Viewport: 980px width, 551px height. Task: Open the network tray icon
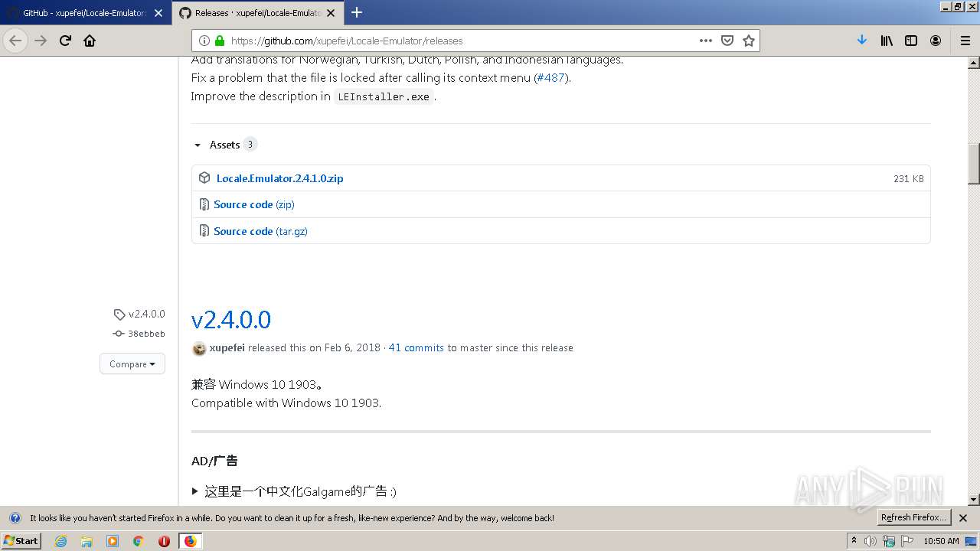point(889,541)
